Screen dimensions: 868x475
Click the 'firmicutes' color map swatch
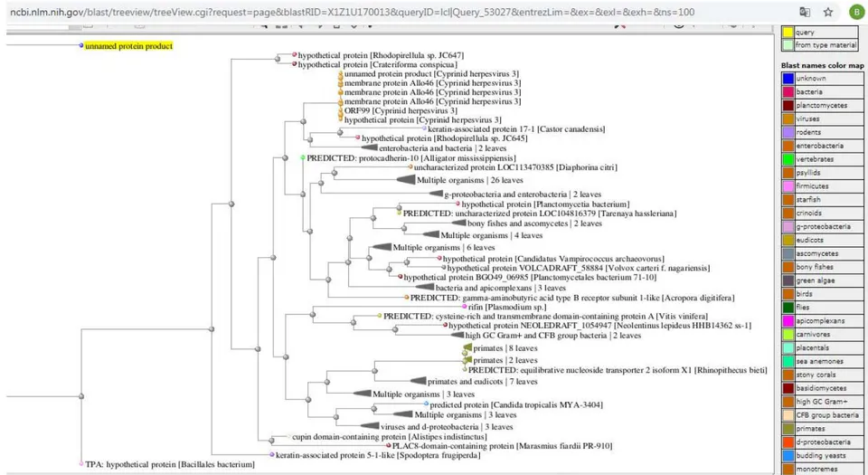pyautogui.click(x=788, y=186)
